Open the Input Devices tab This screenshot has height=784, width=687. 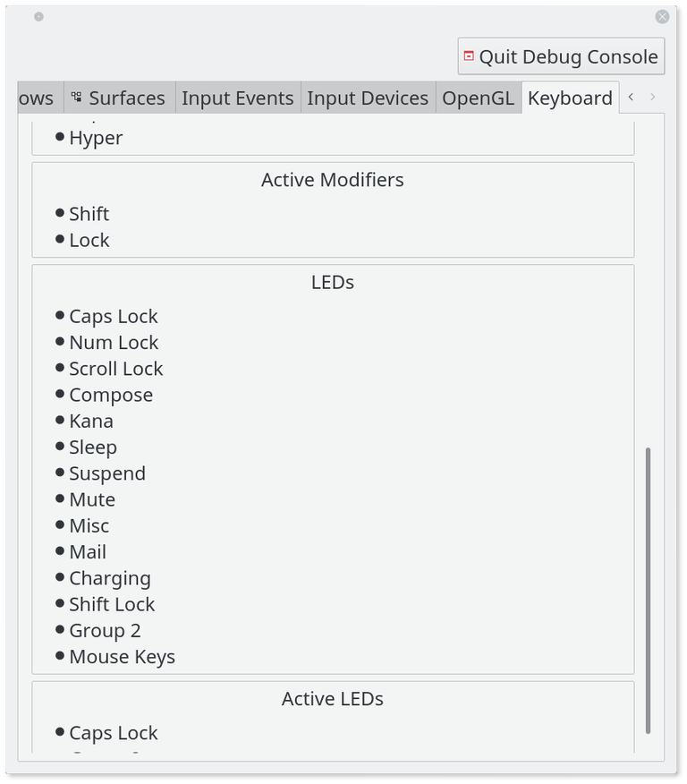click(368, 98)
